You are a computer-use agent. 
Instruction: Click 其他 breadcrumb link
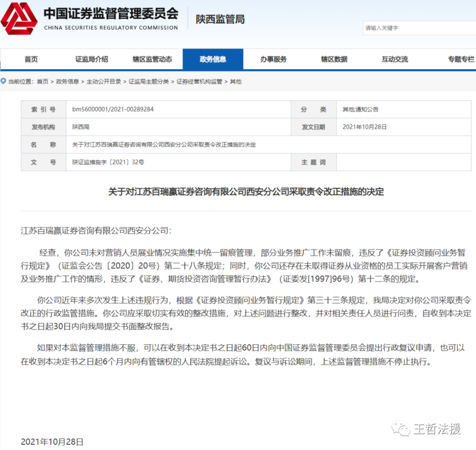236,81
